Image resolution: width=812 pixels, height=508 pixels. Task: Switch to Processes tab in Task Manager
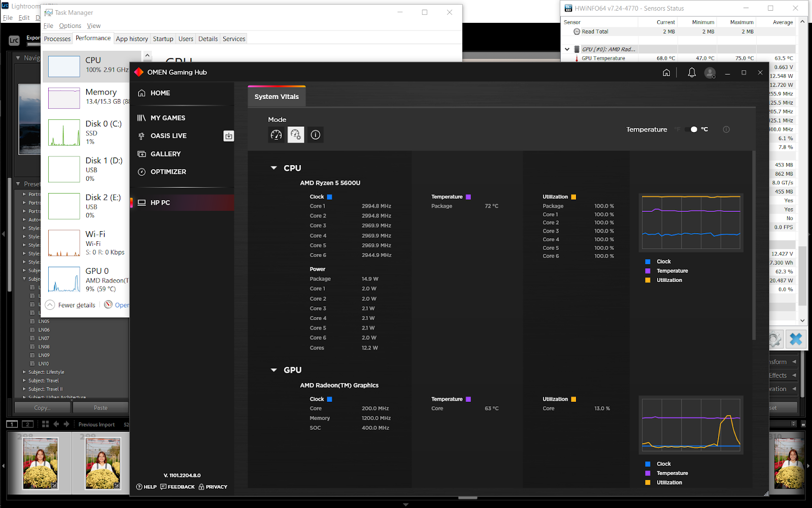click(57, 39)
